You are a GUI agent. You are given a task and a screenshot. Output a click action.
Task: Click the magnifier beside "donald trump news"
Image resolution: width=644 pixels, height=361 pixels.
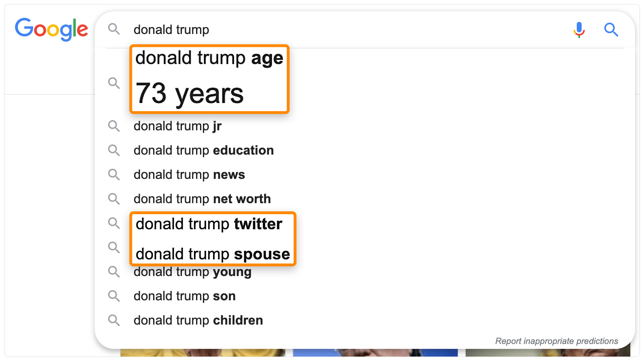point(114,174)
